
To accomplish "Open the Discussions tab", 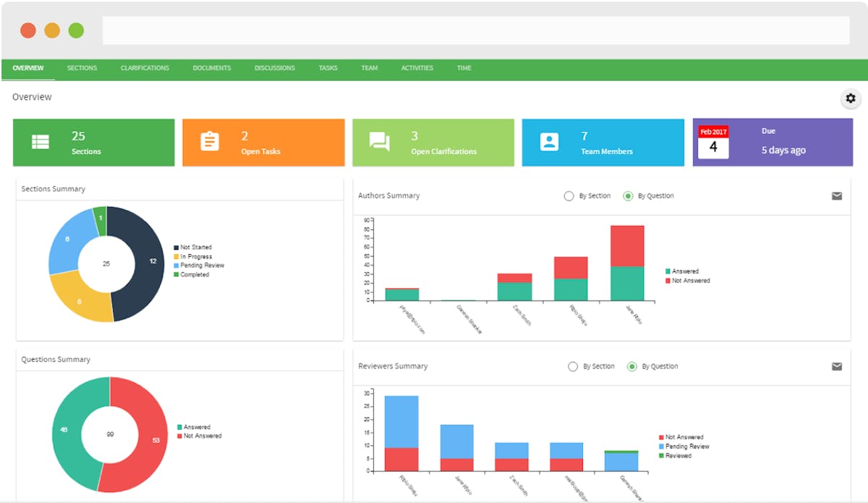I will (274, 67).
